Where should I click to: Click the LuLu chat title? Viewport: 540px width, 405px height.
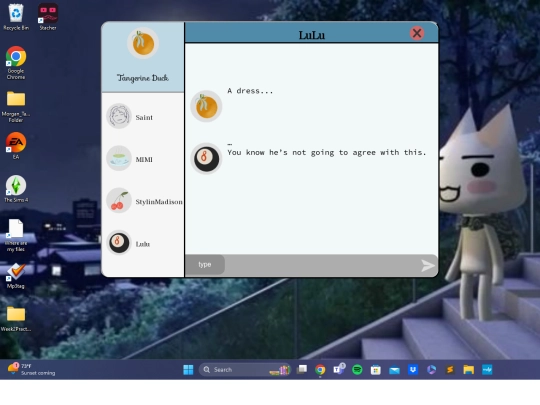311,35
